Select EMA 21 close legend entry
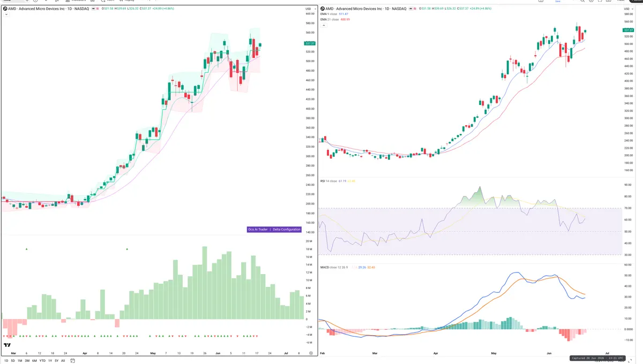Screen dimensions: 643x364 click(x=330, y=19)
